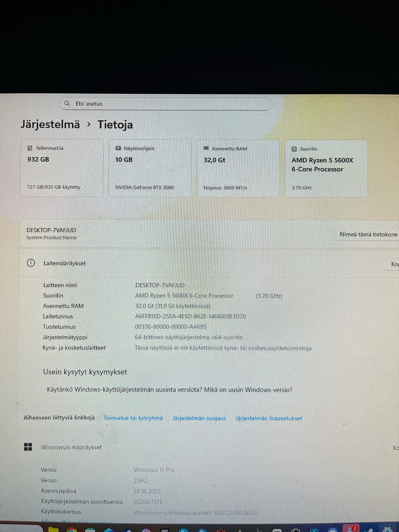Select the 'Tietoja' page heading
The height and width of the screenshot is (532, 399).
115,124
